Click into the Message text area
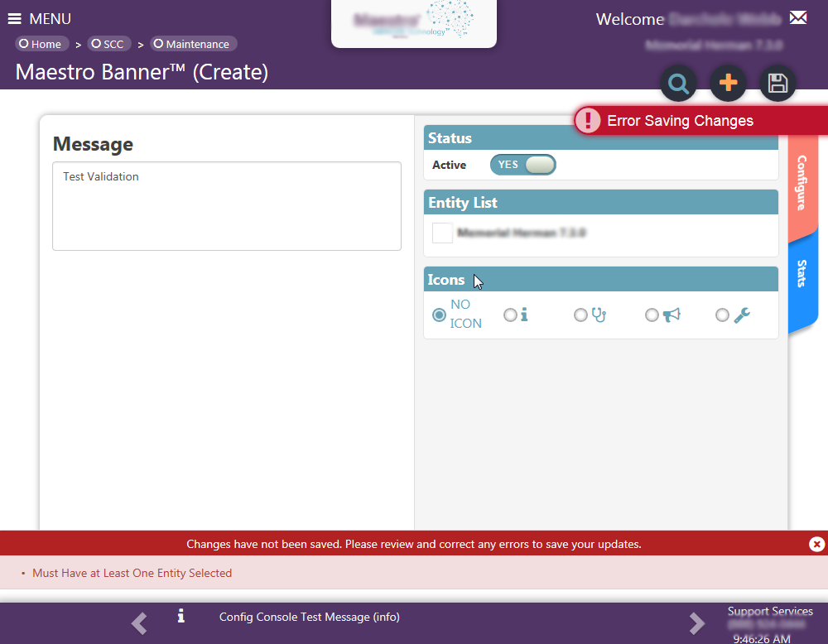This screenshot has height=644, width=828. pos(227,206)
